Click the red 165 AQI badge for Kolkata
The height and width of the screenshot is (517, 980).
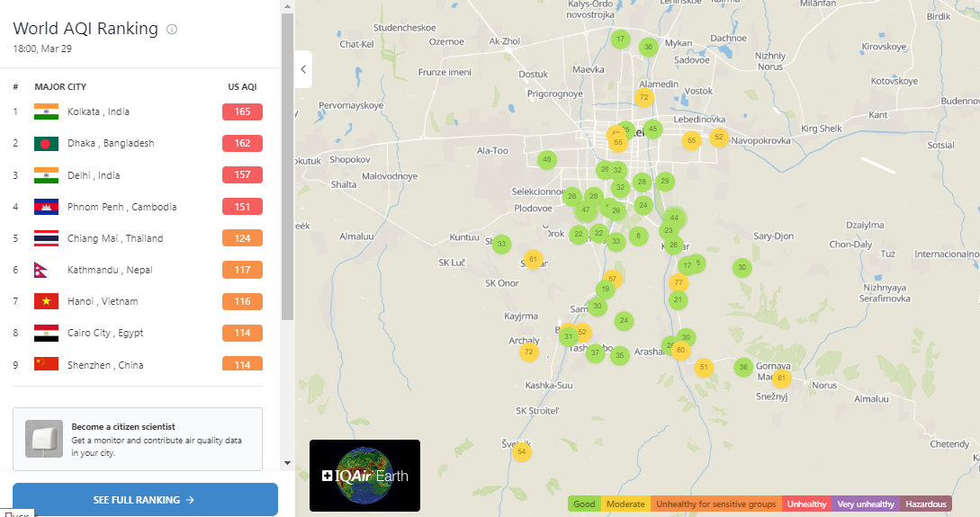click(242, 111)
